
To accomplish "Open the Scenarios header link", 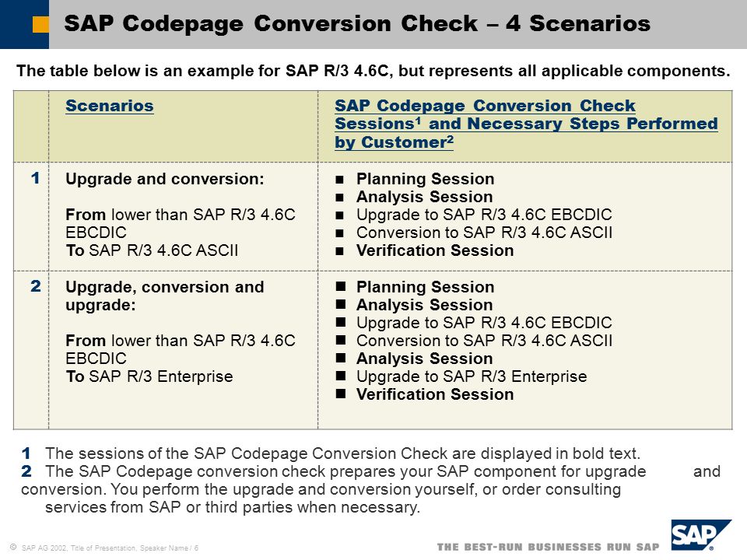I will click(x=110, y=106).
